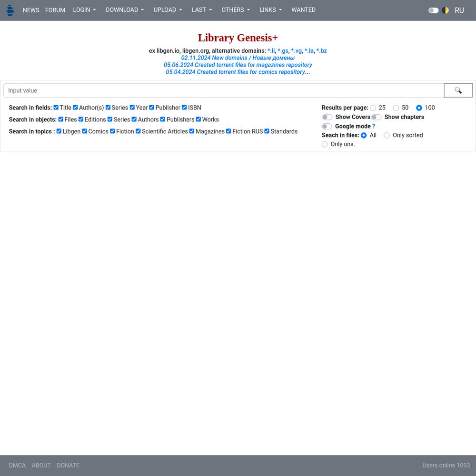Go to the FORUM
This screenshot has height=476, width=476.
point(55,10)
